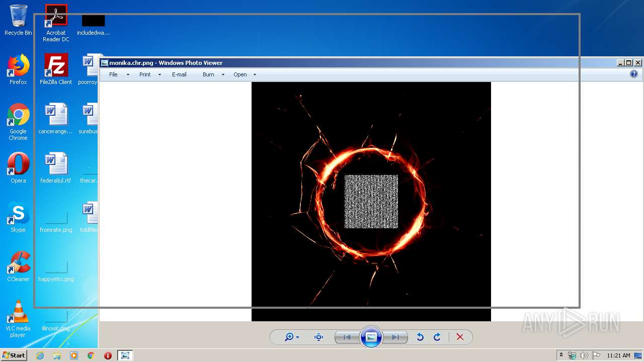Click the Fit to window (actual size) icon
The height and width of the screenshot is (362, 644).
pyautogui.click(x=318, y=337)
